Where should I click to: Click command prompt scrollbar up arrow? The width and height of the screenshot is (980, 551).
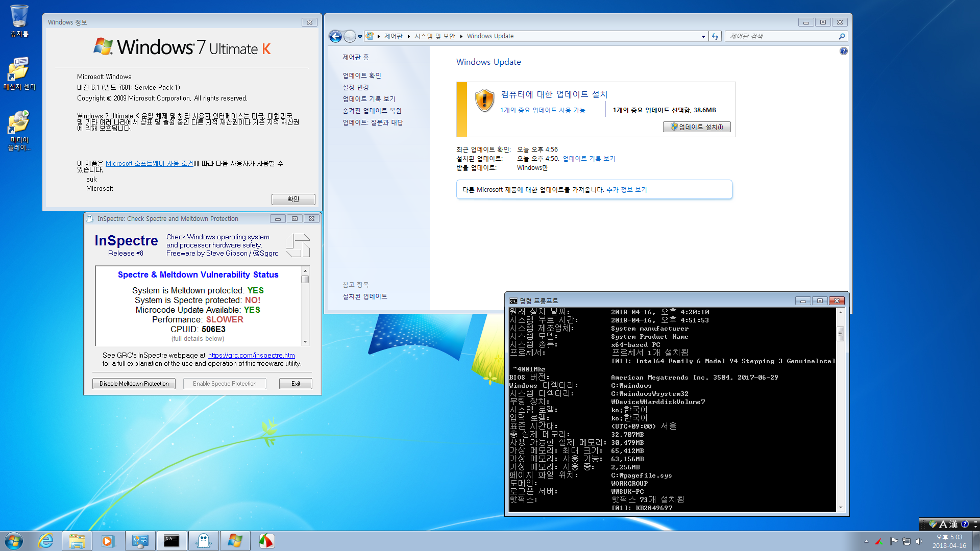coord(841,311)
